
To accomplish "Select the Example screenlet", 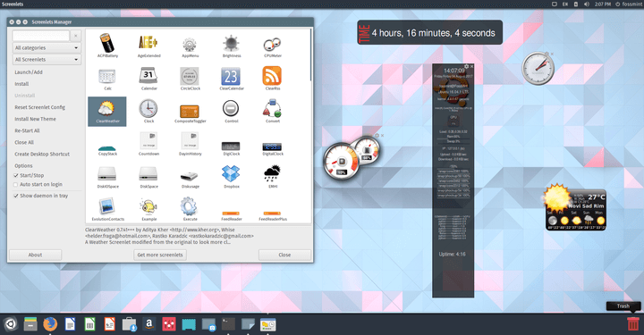I will pos(148,210).
